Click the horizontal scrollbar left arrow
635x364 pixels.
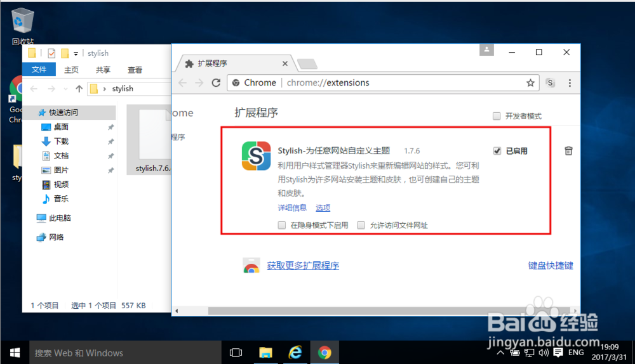[x=177, y=311]
